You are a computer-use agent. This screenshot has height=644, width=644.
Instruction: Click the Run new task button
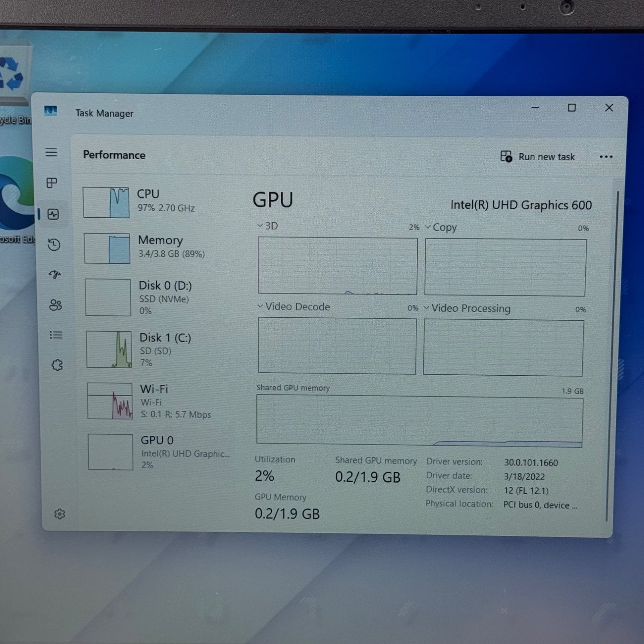pos(538,157)
